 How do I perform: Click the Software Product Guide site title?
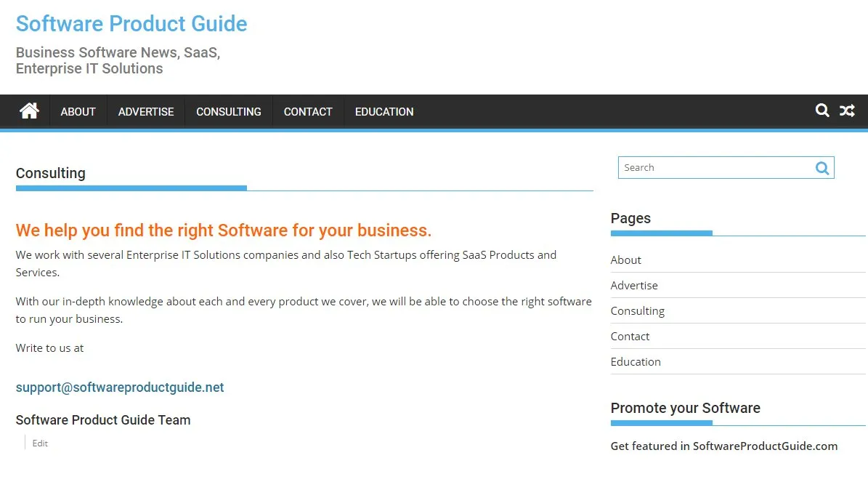pos(131,23)
